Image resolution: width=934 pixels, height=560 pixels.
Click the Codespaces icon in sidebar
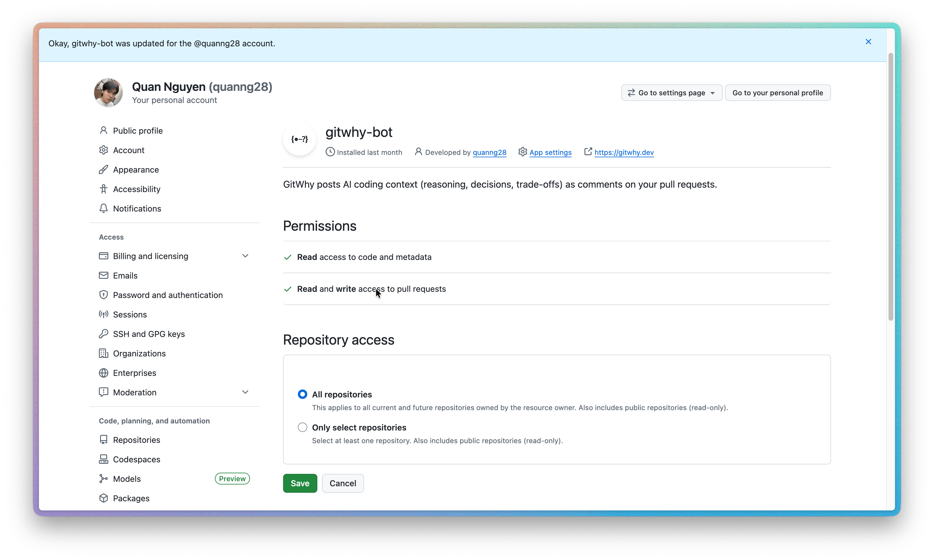103,459
